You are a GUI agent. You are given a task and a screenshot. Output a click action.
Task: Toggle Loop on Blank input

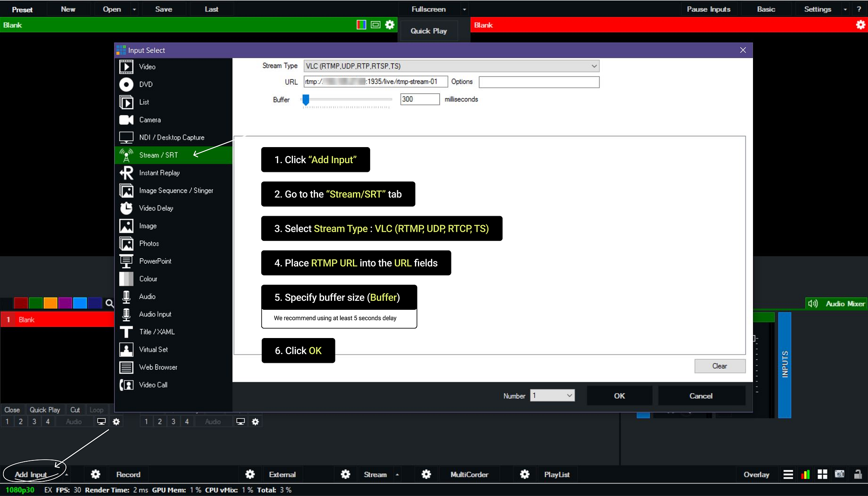point(96,410)
